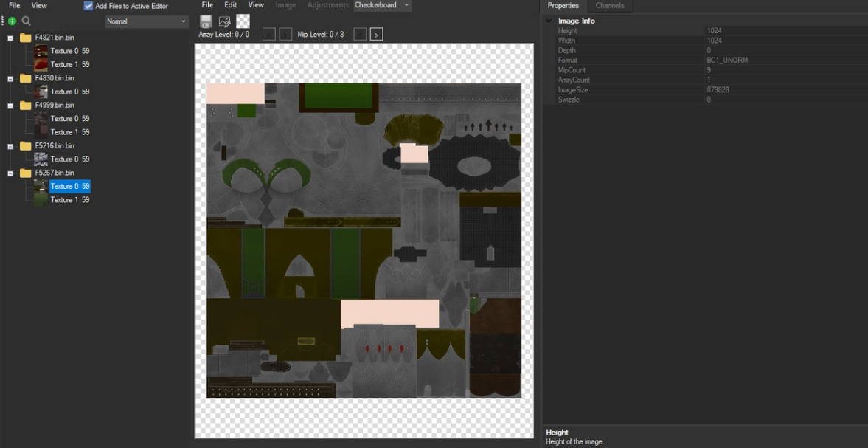Select the Swizzle property row
The width and height of the screenshot is (868, 448).
click(x=711, y=100)
